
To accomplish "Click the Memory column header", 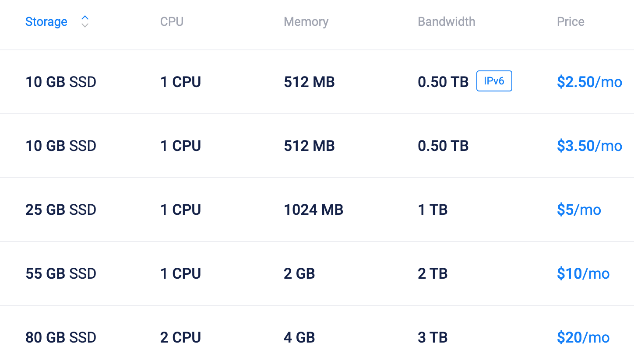I will [306, 22].
